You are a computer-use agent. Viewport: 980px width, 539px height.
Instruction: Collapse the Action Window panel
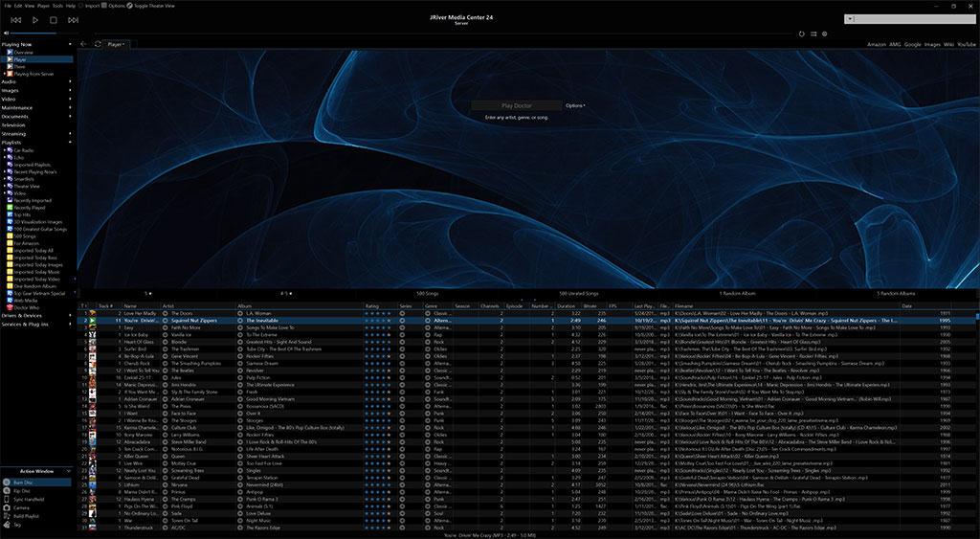pos(69,471)
